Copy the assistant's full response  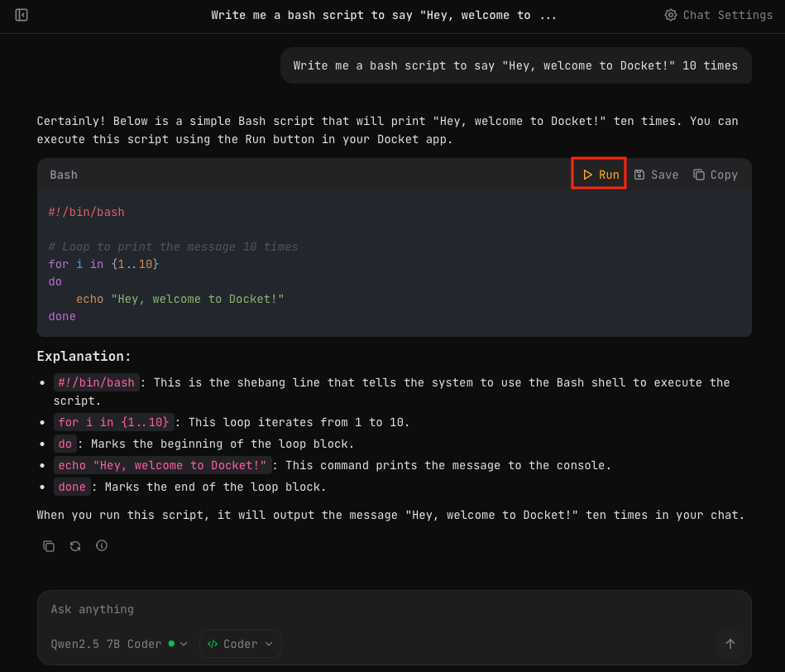point(48,545)
